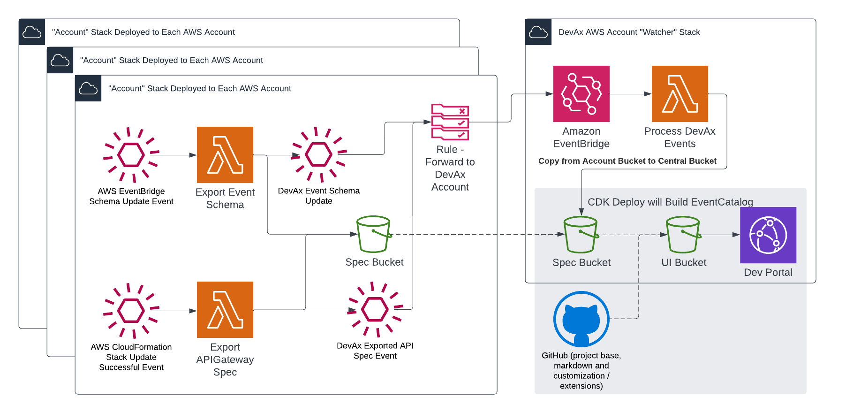The image size is (868, 413).
Task: Click the Export APIGateway Spec Lambda icon
Action: (225, 310)
